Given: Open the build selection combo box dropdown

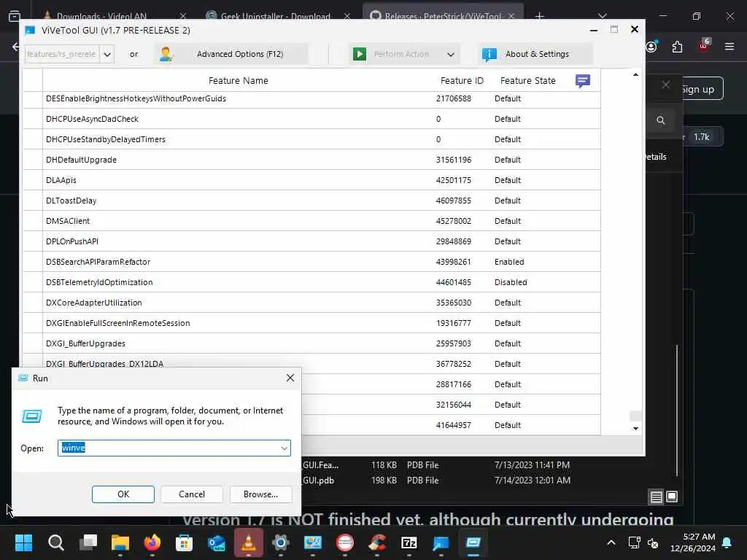Looking at the screenshot, I should click(x=107, y=54).
